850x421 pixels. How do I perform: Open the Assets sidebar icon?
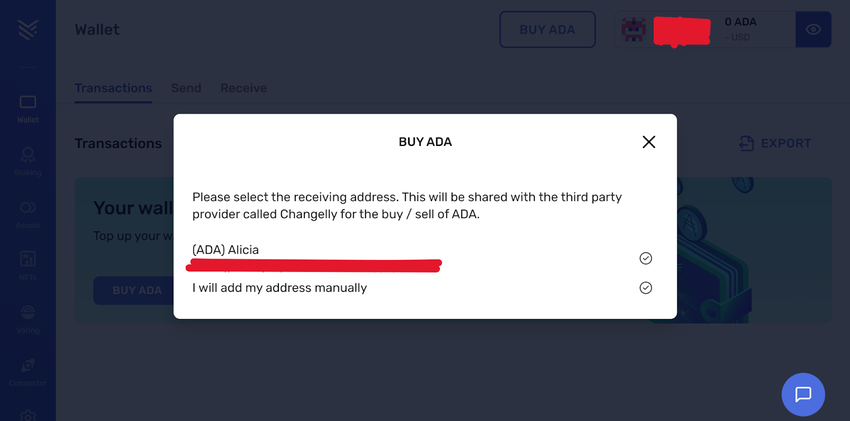(28, 212)
